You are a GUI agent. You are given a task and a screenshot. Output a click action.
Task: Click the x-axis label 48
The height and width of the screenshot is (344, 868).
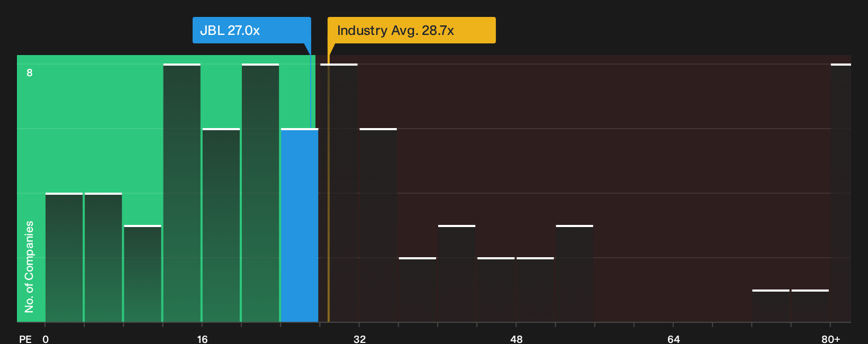coord(517,339)
